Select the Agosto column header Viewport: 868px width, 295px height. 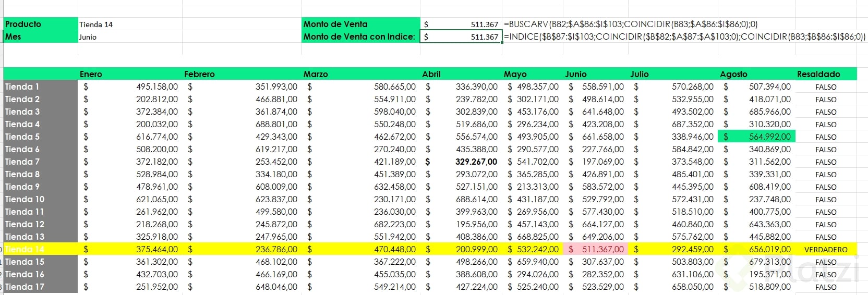733,74
